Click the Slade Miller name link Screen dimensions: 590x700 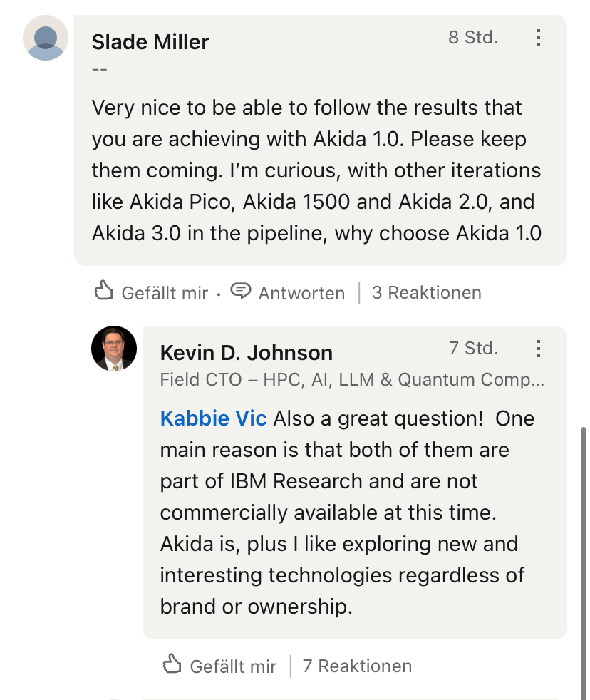click(x=150, y=42)
